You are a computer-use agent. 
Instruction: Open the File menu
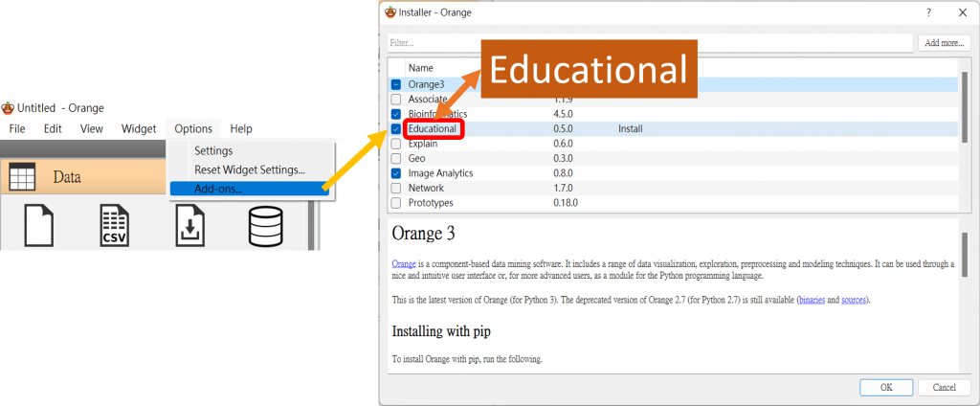coord(17,129)
